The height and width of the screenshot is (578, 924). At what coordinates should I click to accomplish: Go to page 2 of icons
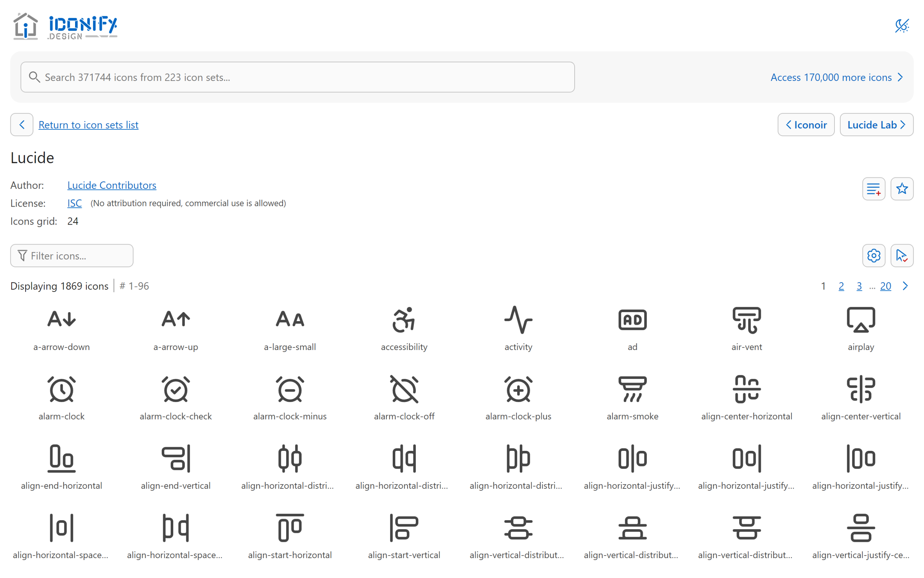coord(841,286)
